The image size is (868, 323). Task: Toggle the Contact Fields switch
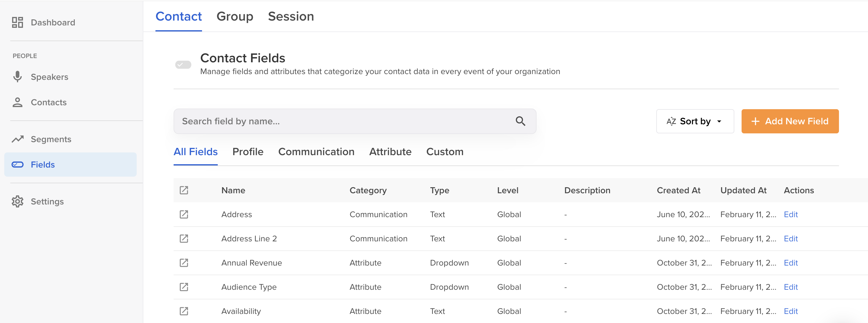click(183, 65)
